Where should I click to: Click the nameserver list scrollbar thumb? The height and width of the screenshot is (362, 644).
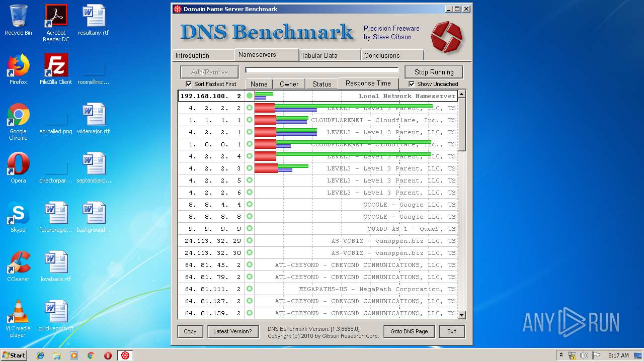(462, 124)
